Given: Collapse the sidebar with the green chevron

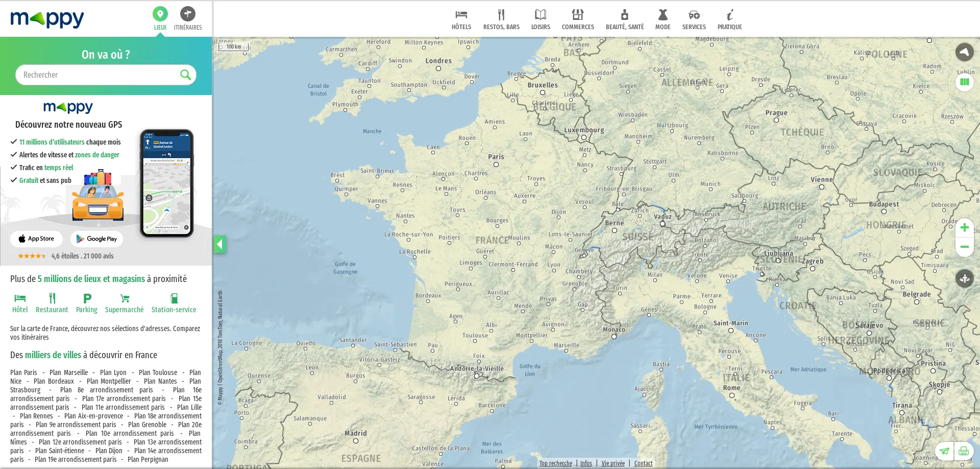Looking at the screenshot, I should pos(220,244).
